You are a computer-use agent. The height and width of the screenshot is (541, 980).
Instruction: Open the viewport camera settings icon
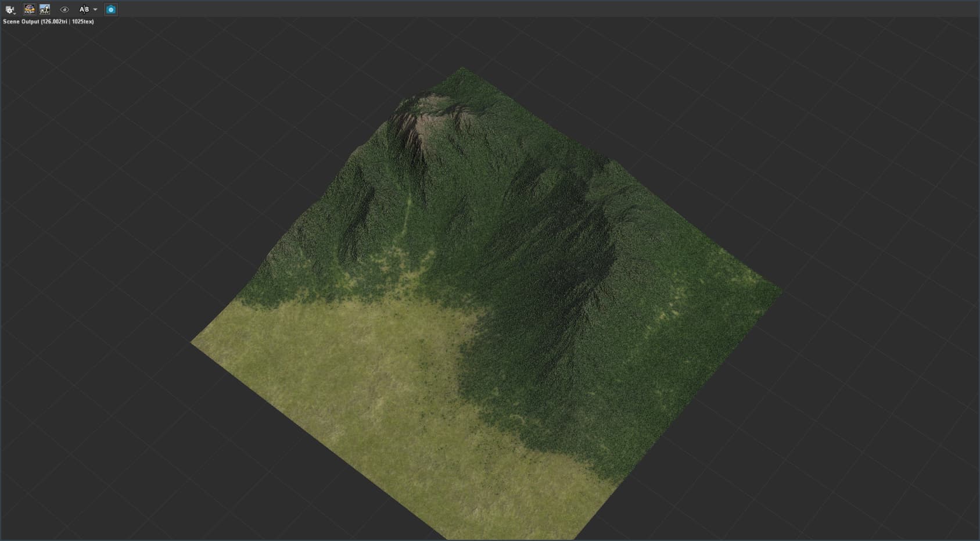pyautogui.click(x=10, y=9)
